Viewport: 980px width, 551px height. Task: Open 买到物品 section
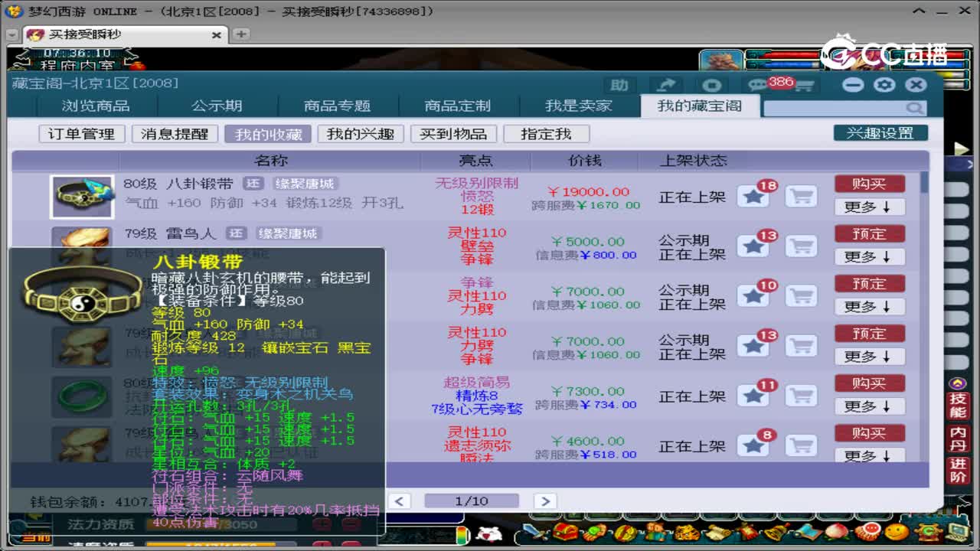pos(453,134)
